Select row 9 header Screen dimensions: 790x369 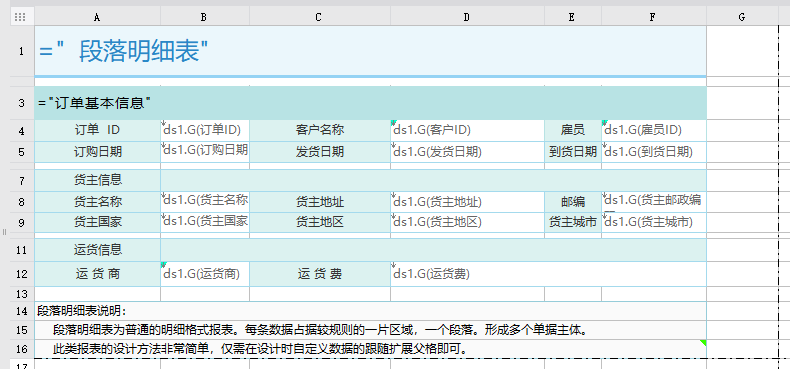point(22,222)
